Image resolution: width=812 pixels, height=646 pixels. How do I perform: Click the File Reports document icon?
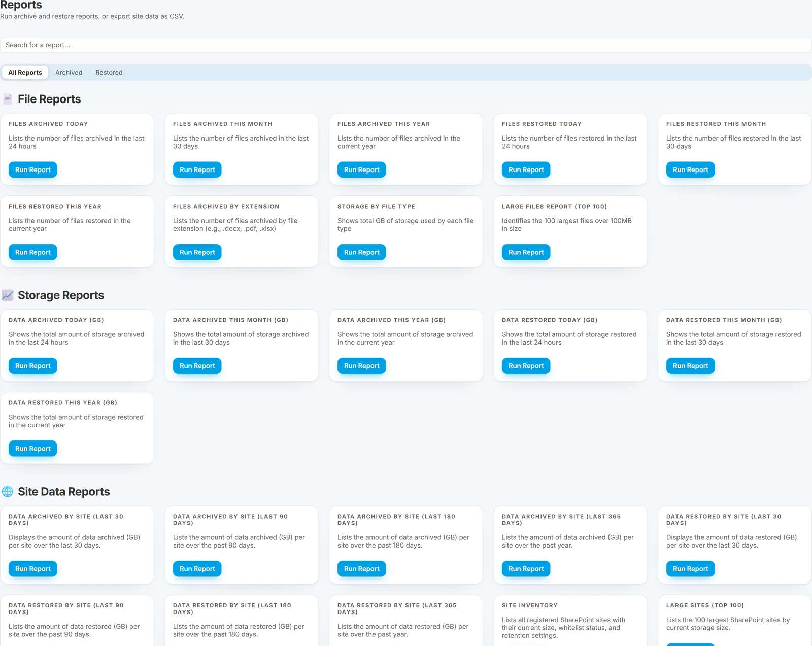click(x=8, y=99)
